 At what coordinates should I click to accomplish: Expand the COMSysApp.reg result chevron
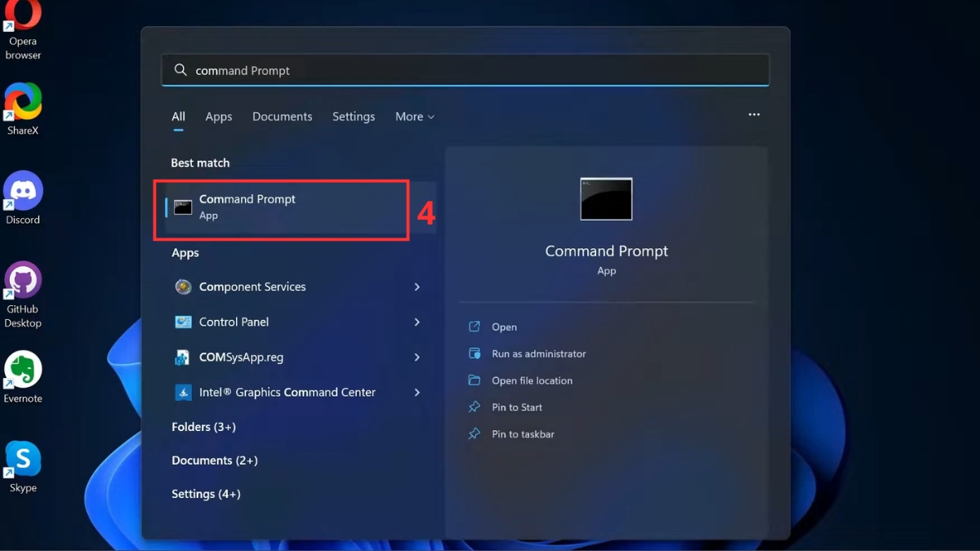[416, 358]
